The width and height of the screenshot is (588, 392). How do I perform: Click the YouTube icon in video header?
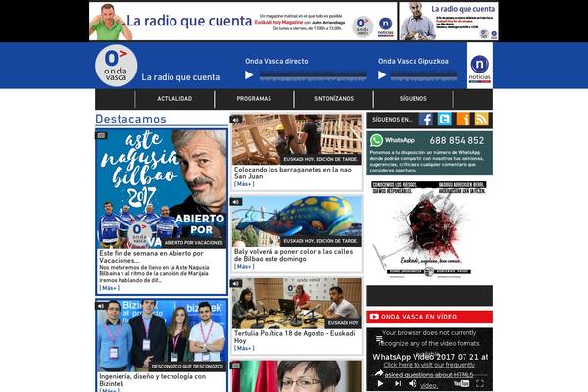pyautogui.click(x=374, y=317)
